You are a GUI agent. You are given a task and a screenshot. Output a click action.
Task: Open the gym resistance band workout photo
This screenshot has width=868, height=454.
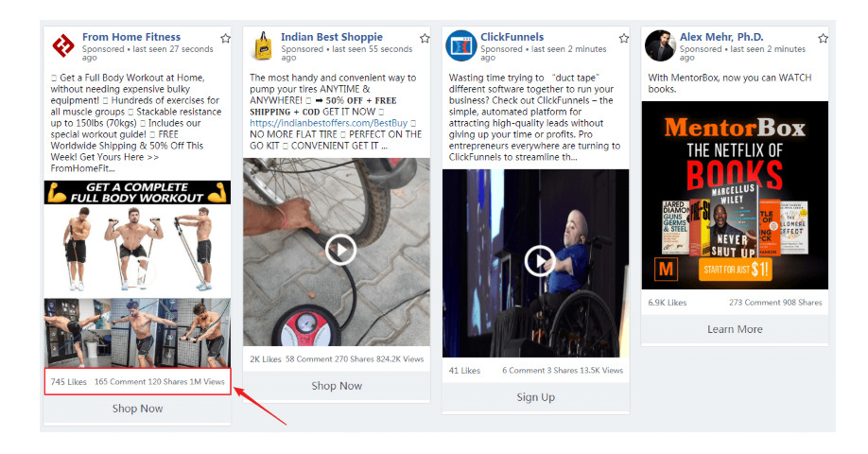137,333
